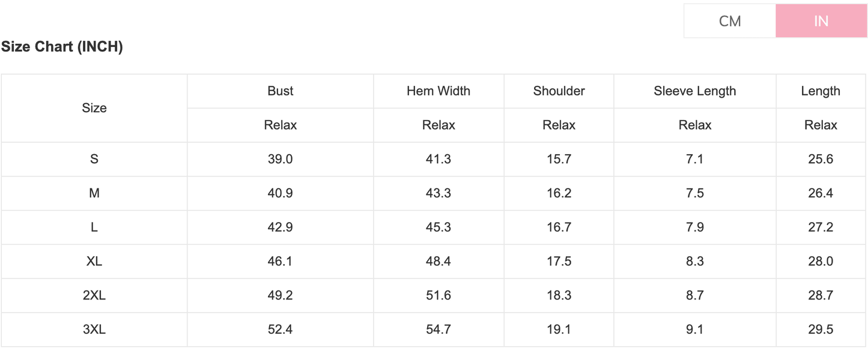Viewport: 868px width, 348px height.
Task: Click the Sleeve Length column header
Action: pos(694,91)
